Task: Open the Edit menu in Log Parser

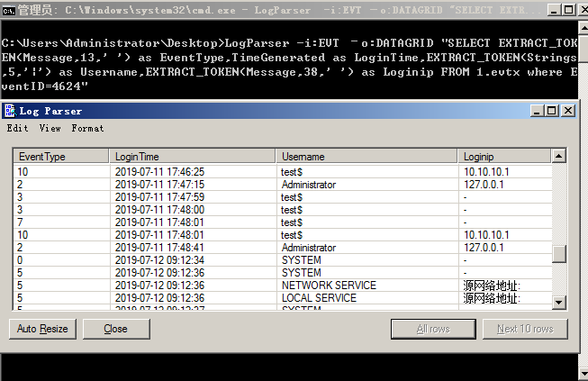Action: point(17,128)
